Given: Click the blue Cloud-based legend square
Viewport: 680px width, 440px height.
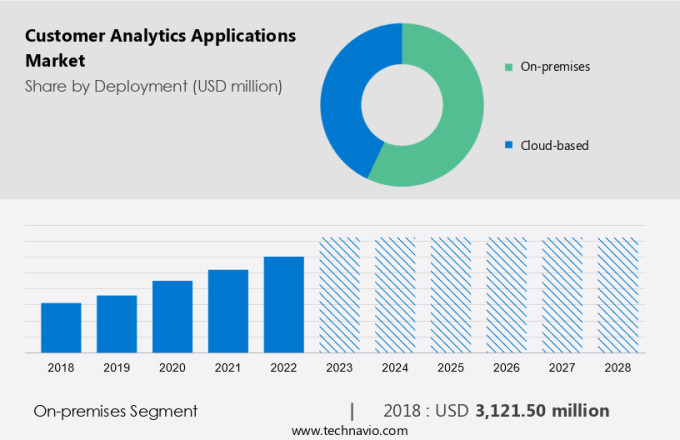Looking at the screenshot, I should (x=509, y=145).
